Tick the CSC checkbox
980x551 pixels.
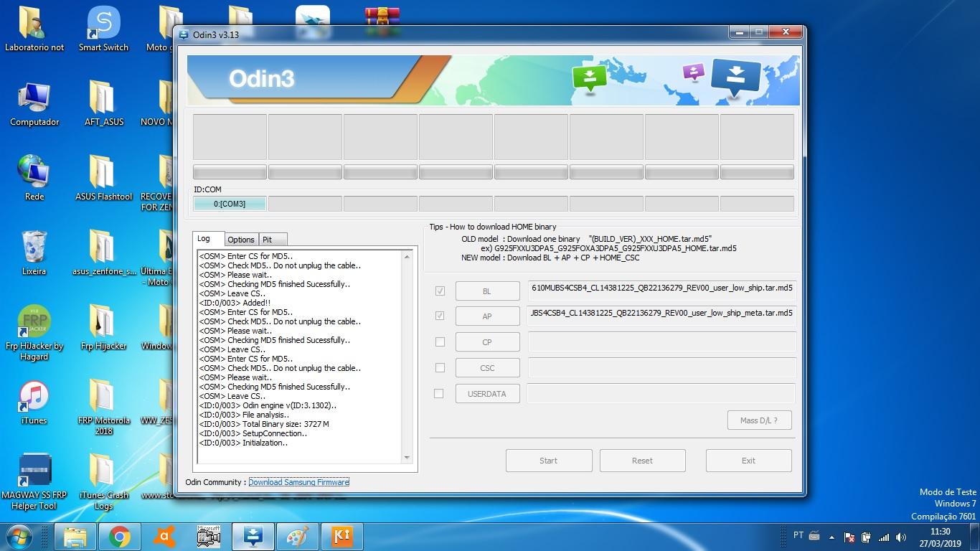click(440, 367)
